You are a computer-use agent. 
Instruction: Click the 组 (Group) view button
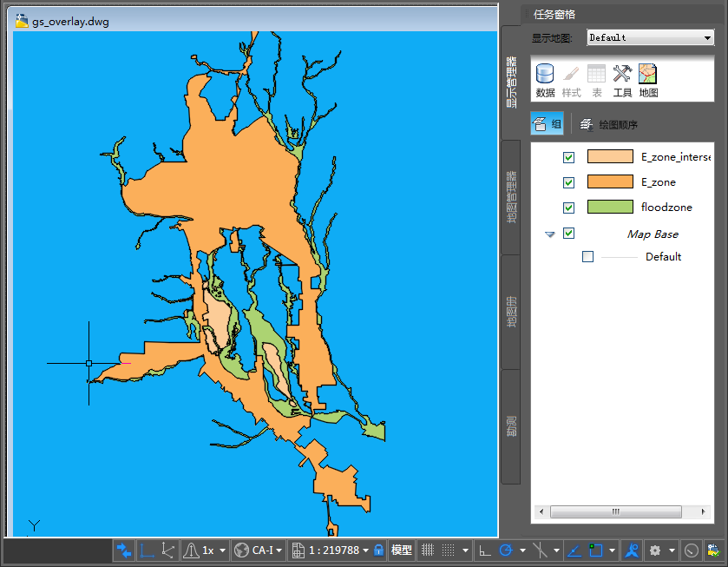tap(547, 124)
